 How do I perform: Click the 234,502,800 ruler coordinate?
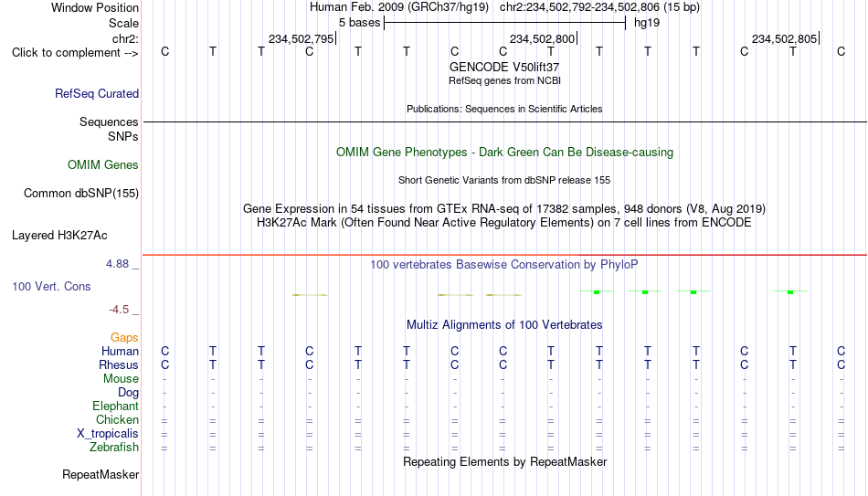pos(542,38)
